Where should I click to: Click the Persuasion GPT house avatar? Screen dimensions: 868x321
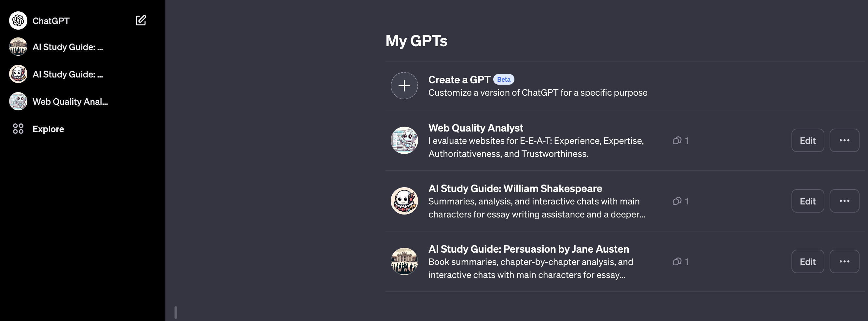tap(404, 261)
